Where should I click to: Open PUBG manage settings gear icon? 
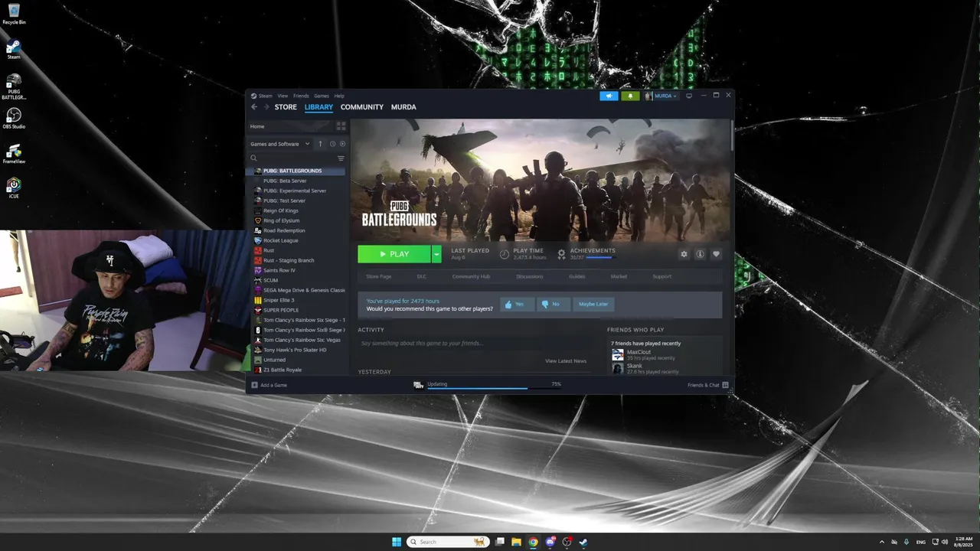click(684, 254)
